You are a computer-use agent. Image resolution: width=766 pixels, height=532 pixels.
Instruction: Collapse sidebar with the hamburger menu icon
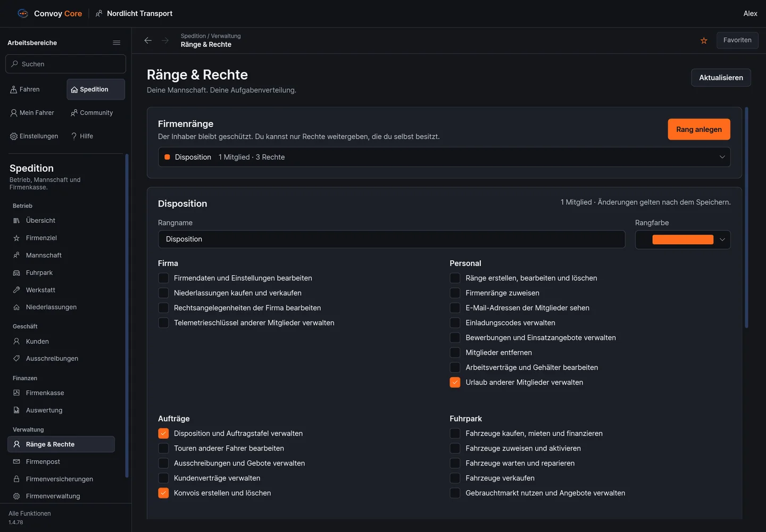(116, 43)
